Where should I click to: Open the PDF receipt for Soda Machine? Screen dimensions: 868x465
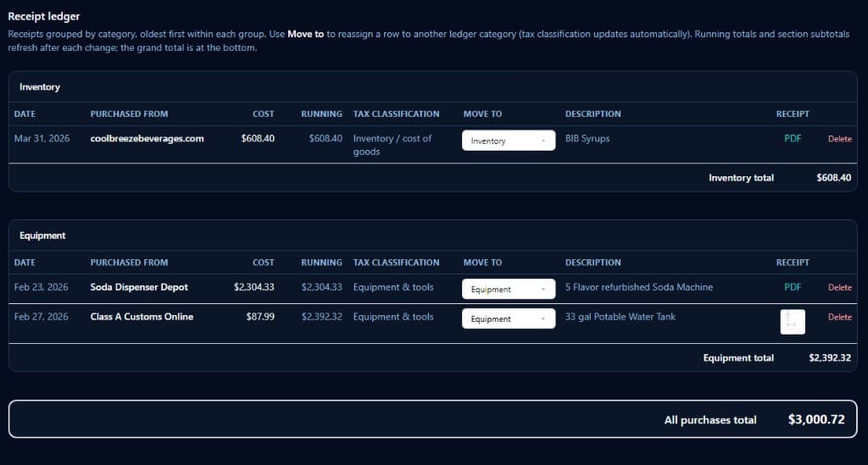coord(793,287)
